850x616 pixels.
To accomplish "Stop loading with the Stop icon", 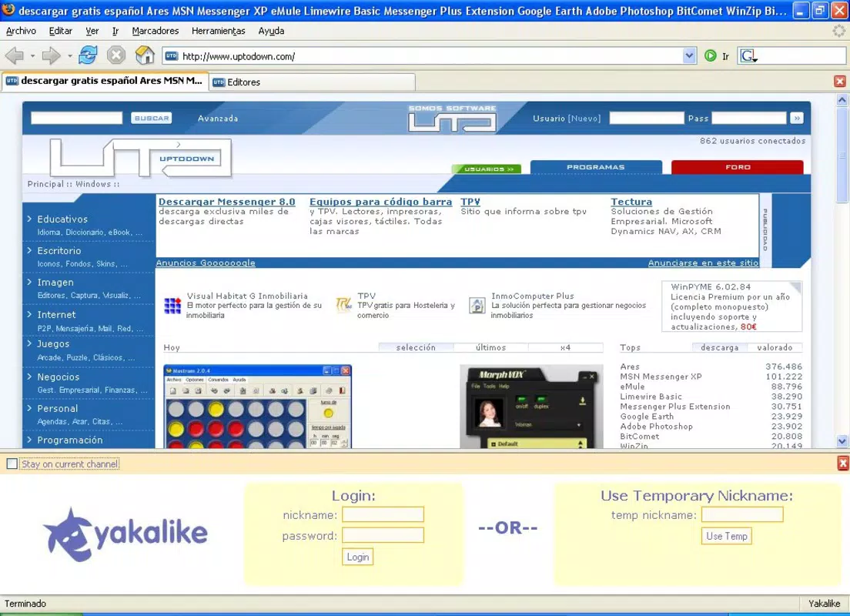I will [x=116, y=55].
